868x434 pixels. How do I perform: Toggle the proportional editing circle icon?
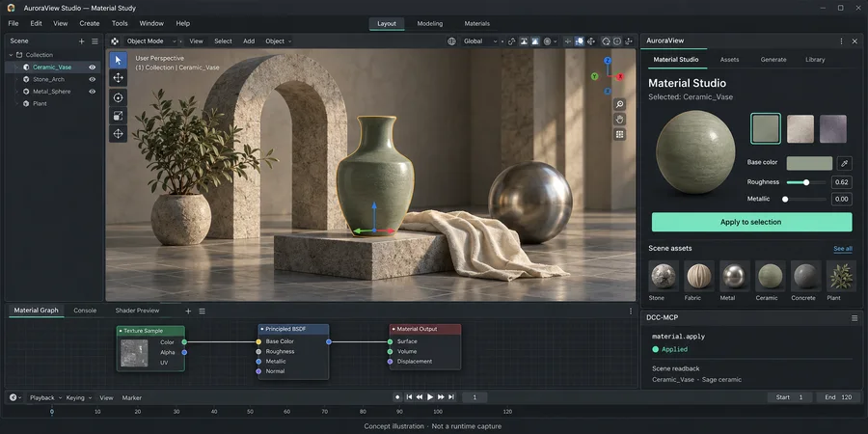[548, 41]
